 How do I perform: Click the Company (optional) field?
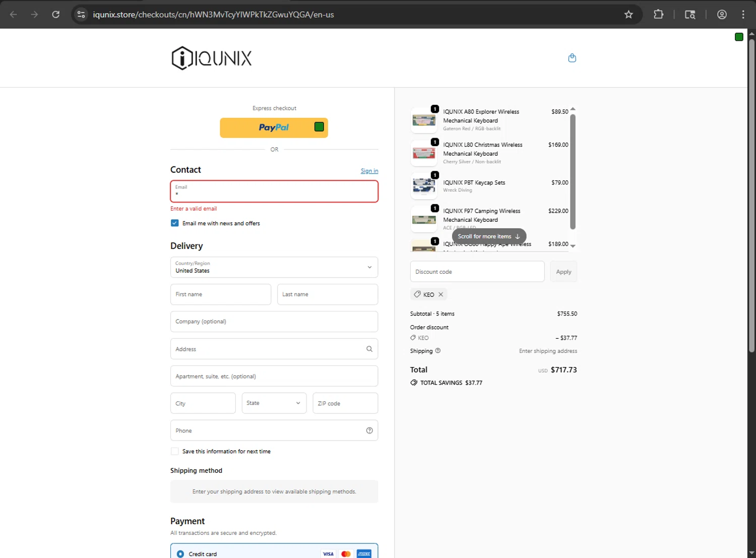tap(274, 322)
